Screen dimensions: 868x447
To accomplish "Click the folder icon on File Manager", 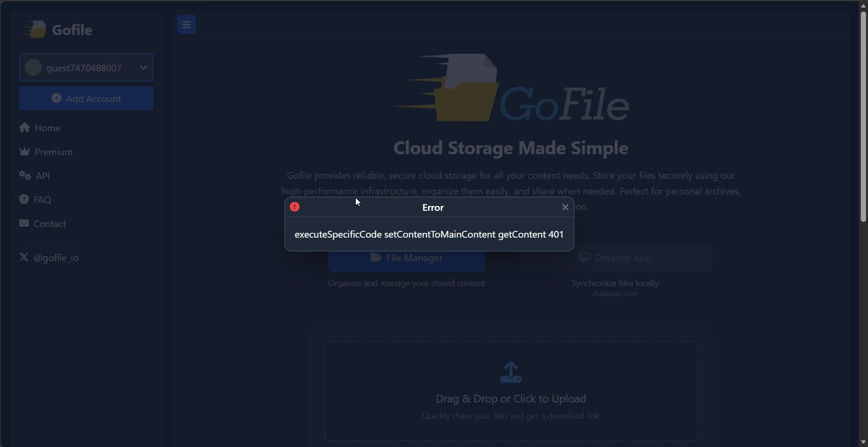I will tap(376, 257).
